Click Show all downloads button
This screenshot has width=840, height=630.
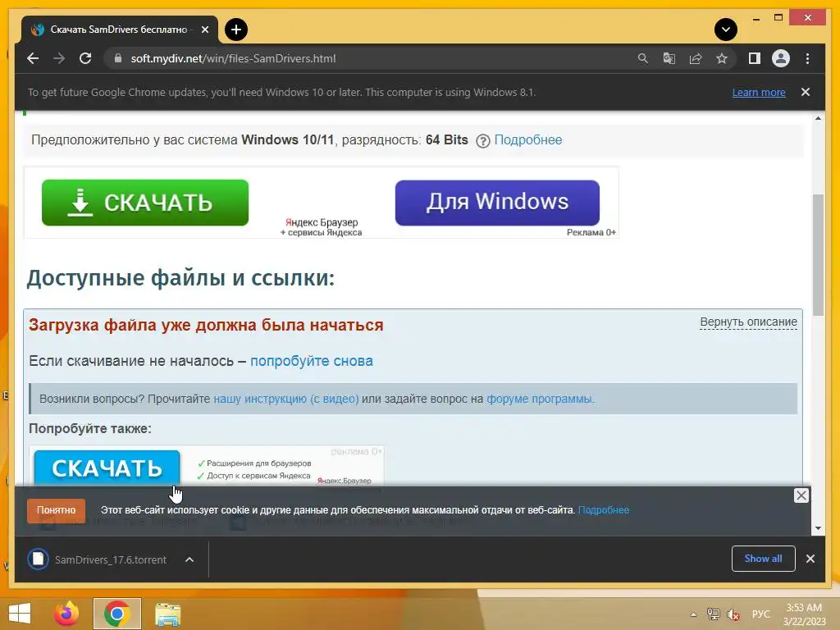(763, 559)
